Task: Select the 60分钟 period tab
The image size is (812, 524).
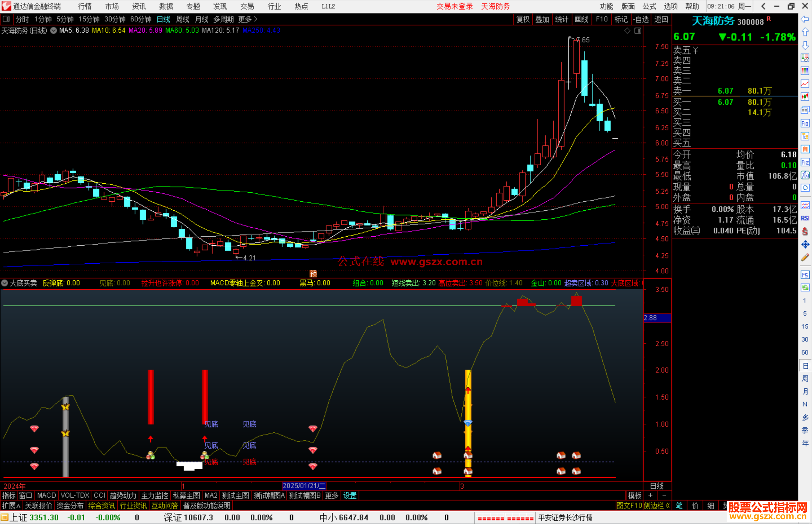Action: click(x=141, y=19)
